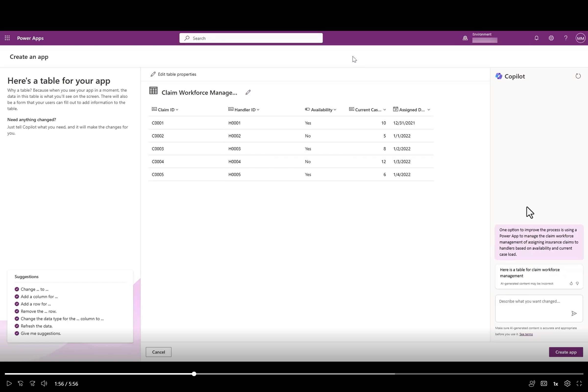Rename table using the pencil icon
The image size is (588, 392).
pyautogui.click(x=248, y=92)
